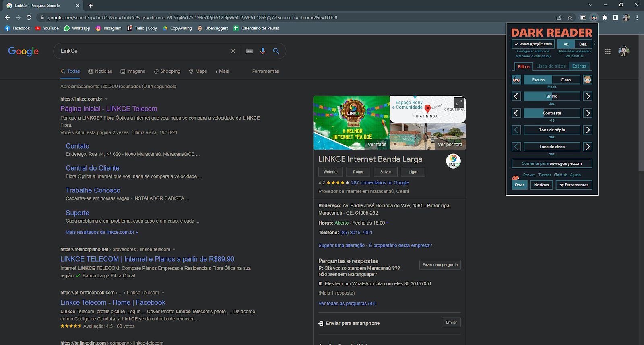Viewport: 644px width, 345px height.
Task: Click the share page icon in address bar
Action: (x=559, y=17)
